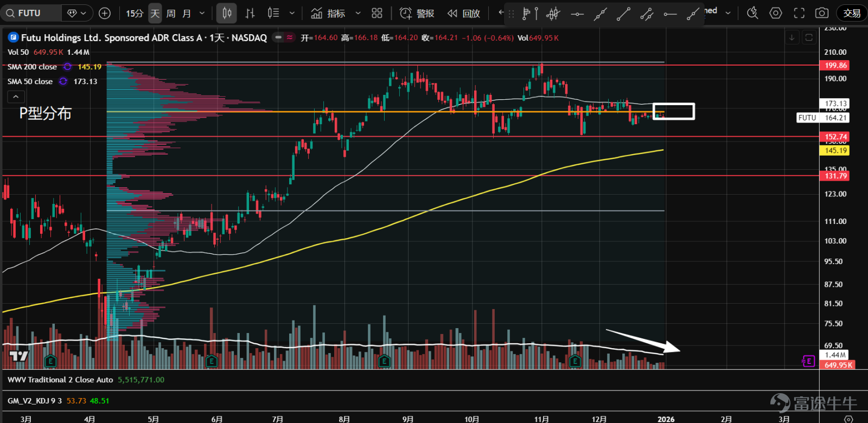Expand the chart style dropdown arrow
868x423 pixels.
coord(292,13)
